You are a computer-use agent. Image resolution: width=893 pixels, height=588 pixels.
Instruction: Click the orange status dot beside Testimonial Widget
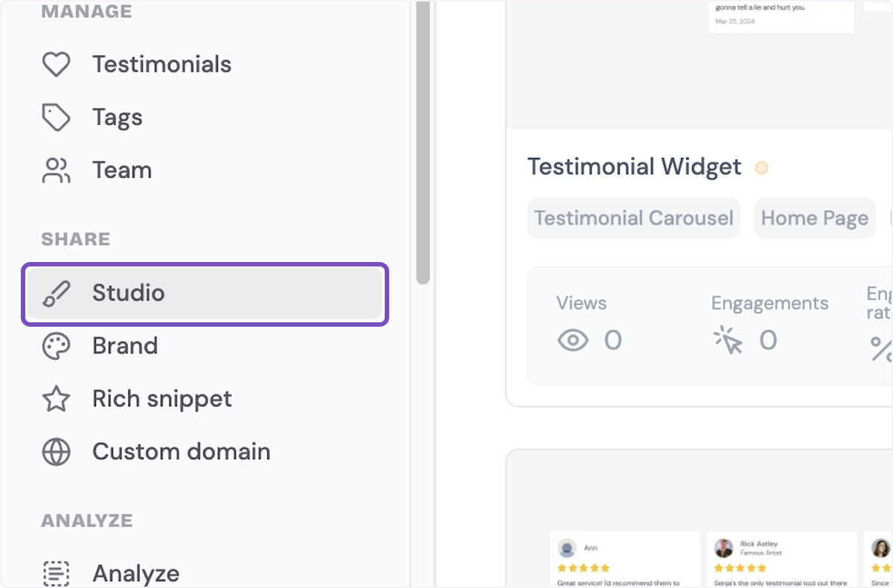click(x=761, y=167)
